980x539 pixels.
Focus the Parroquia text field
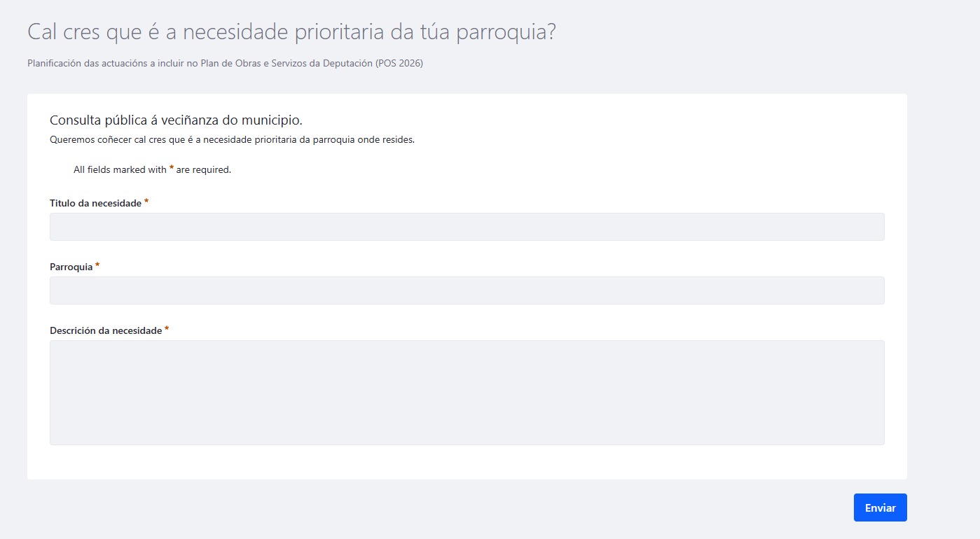(467, 290)
